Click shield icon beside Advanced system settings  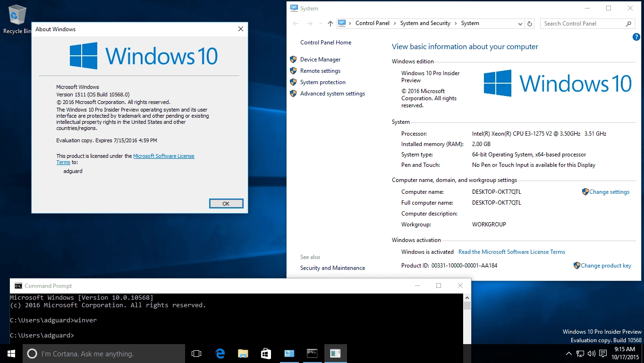point(293,94)
